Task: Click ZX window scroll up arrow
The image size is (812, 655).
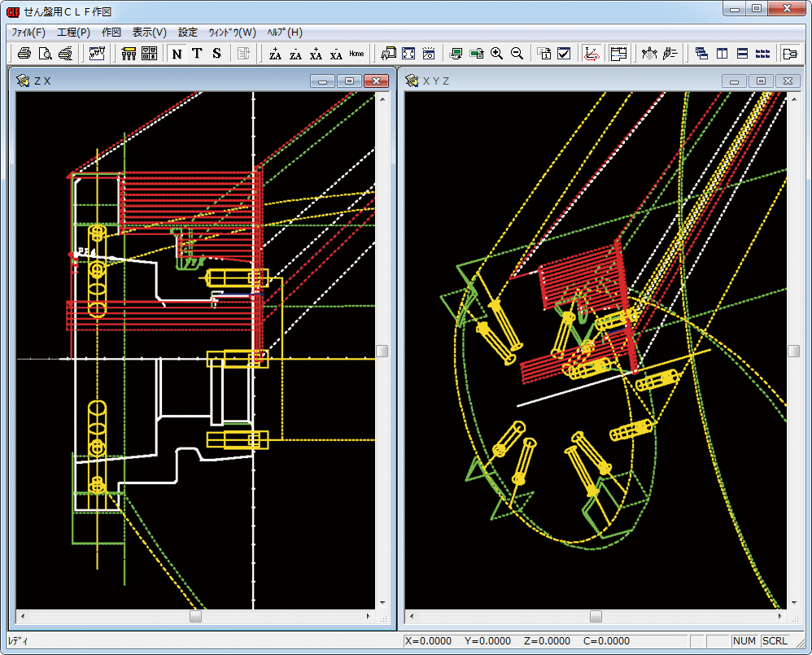Action: 382,98
